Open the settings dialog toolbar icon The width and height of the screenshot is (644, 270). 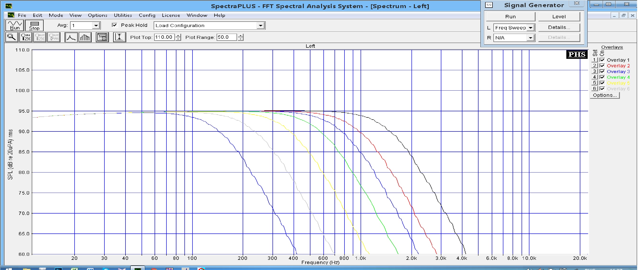[x=102, y=37]
